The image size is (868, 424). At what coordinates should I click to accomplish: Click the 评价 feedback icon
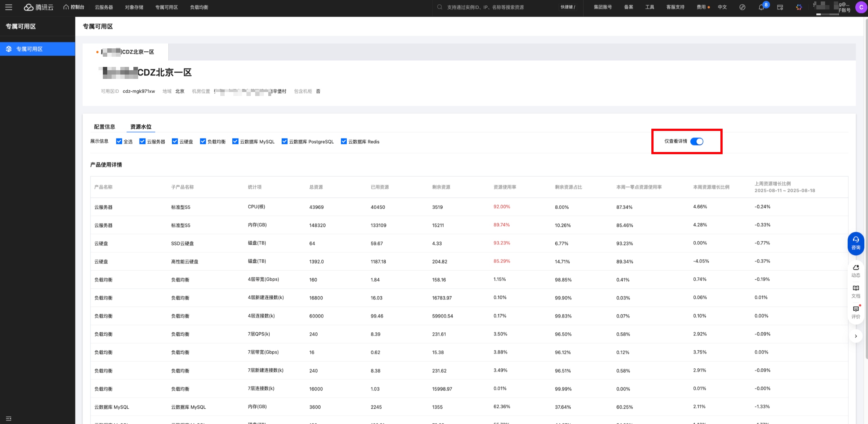point(856,312)
